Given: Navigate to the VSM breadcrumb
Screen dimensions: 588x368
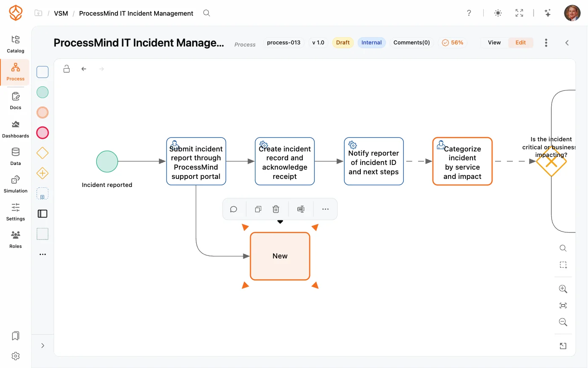Looking at the screenshot, I should pos(61,14).
